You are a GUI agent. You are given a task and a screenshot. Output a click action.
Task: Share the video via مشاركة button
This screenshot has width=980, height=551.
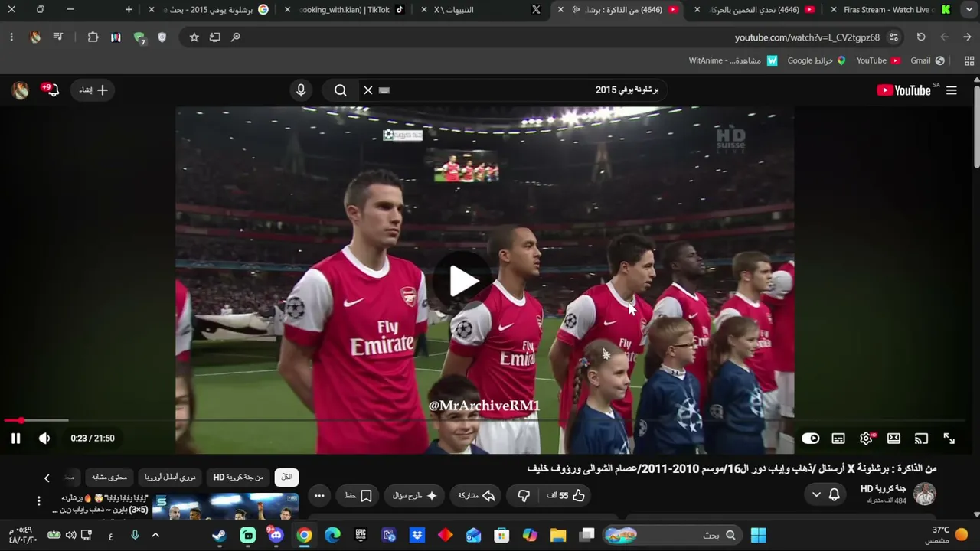476,496
